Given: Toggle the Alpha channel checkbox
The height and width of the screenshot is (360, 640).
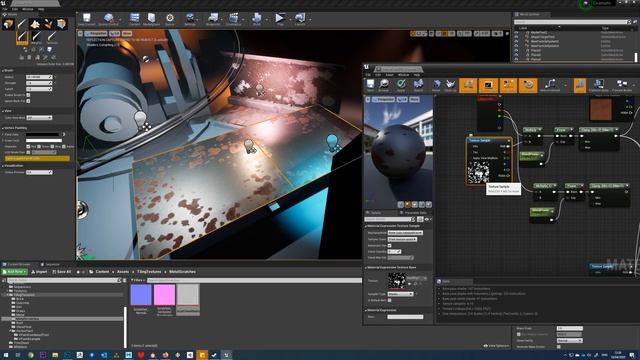Looking at the screenshot, I should pos(64,147).
